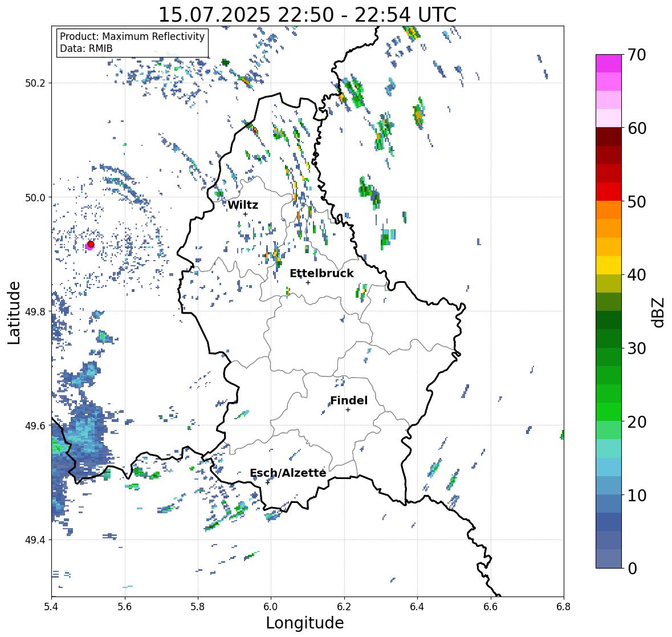This screenshot has height=637, width=672.
Task: Click the Ettelbruck station cross marker
Action: click(x=308, y=282)
